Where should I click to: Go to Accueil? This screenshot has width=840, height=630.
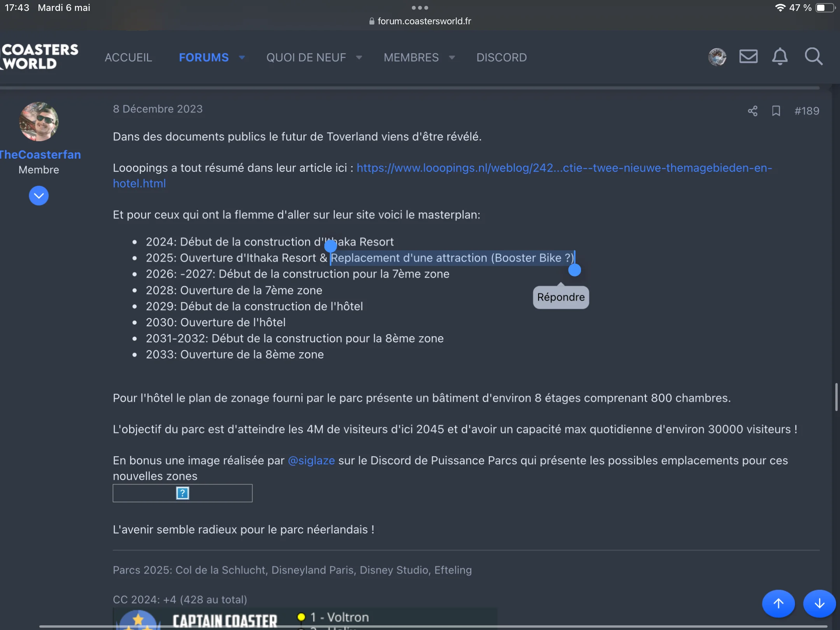(128, 58)
